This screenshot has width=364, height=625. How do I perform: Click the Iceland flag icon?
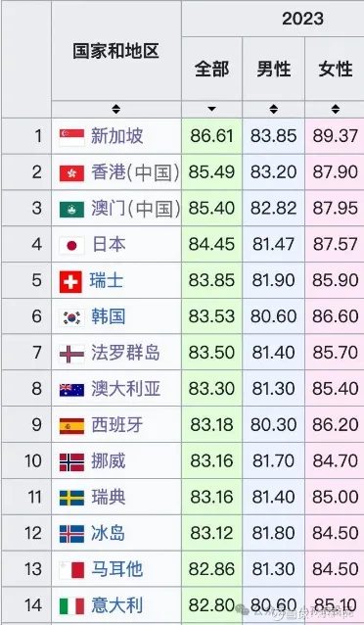[71, 534]
